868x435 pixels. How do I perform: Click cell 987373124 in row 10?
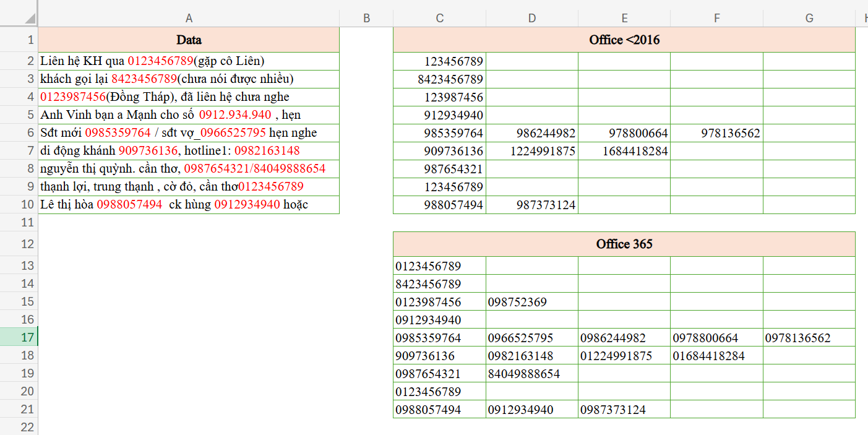(x=532, y=205)
